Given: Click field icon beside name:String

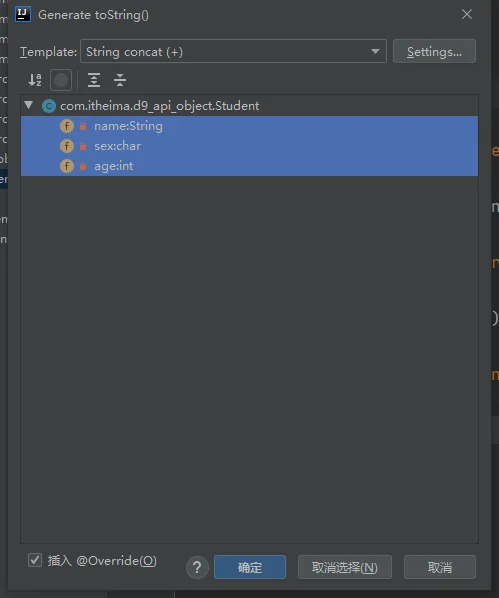Looking at the screenshot, I should point(67,126).
